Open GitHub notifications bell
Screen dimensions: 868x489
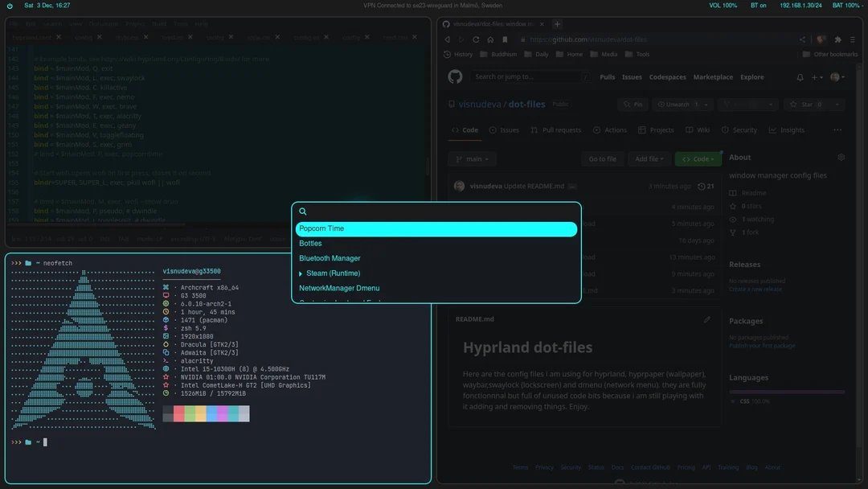pyautogui.click(x=800, y=76)
